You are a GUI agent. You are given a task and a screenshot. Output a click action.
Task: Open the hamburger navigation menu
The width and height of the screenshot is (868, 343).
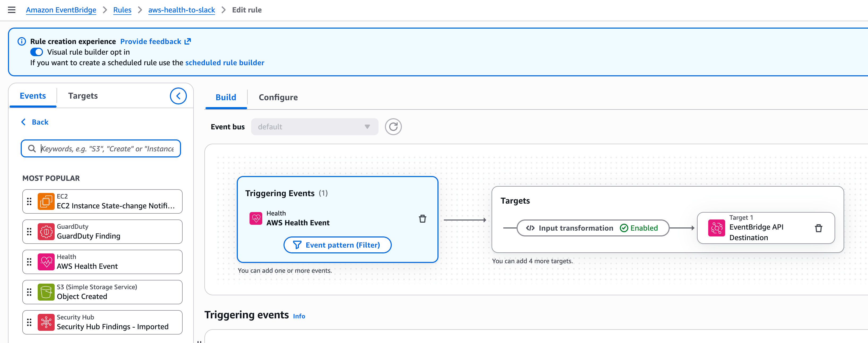11,10
